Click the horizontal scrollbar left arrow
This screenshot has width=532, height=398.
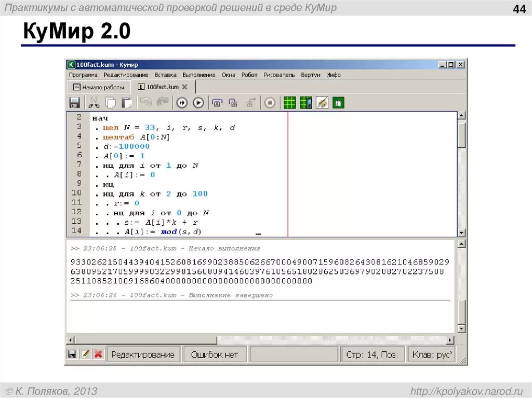(70, 340)
